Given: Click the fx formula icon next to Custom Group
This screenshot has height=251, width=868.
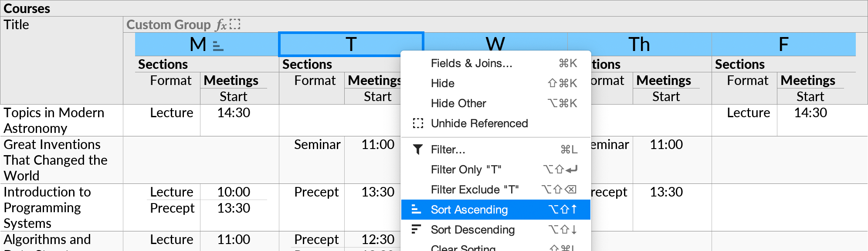Looking at the screenshot, I should pos(222,25).
